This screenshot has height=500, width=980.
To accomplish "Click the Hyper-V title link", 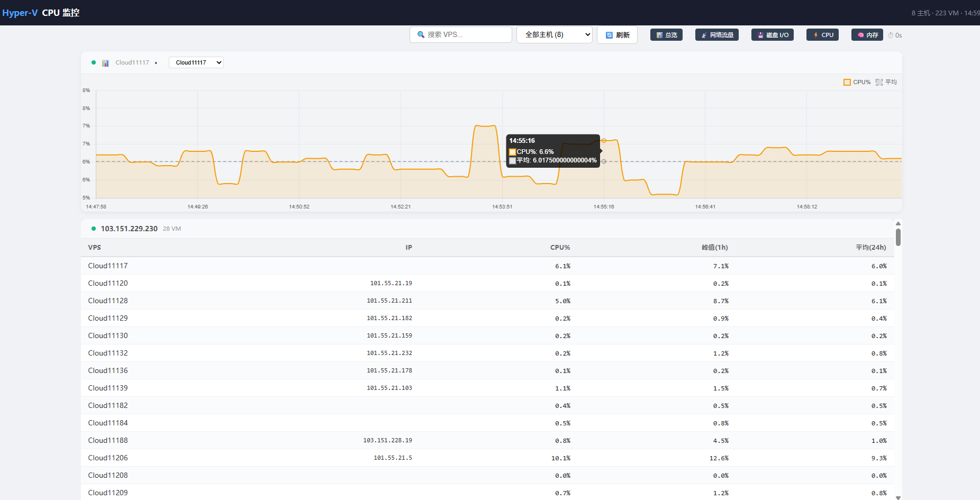I will pos(20,13).
